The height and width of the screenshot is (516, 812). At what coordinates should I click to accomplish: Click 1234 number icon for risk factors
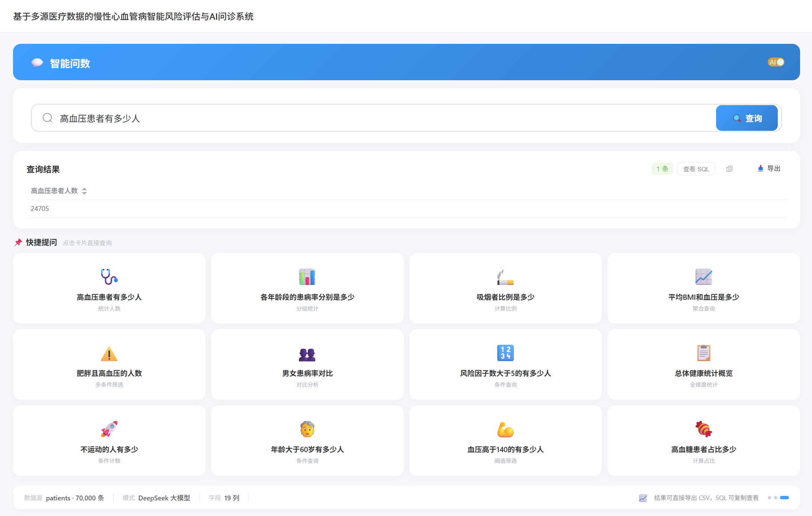[505, 353]
